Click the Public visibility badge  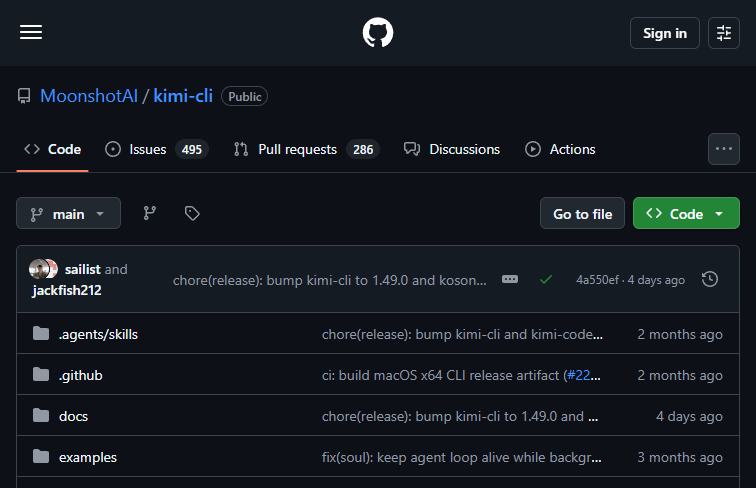click(244, 96)
